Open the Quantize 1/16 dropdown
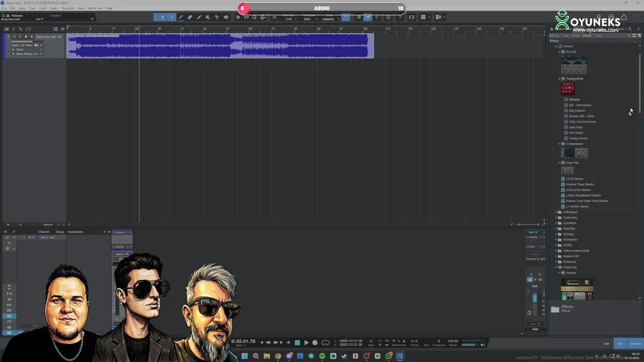644x362 pixels. click(291, 19)
